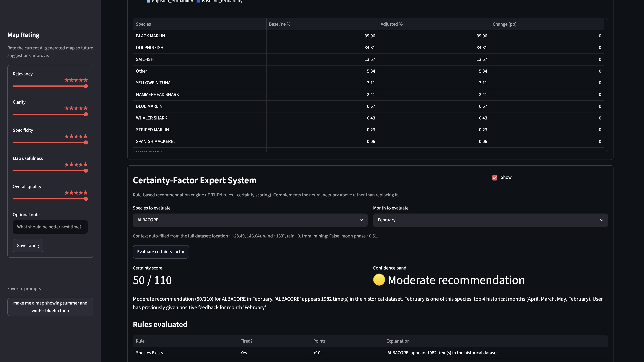This screenshot has width=644, height=362.
Task: Select the BLUE MARLIN species cell
Action: (x=200, y=106)
